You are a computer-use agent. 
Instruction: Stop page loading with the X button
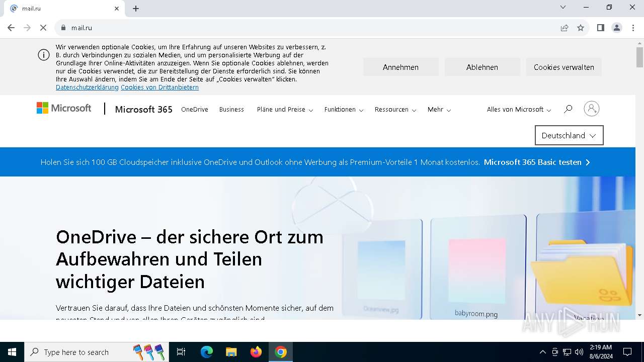(x=43, y=28)
